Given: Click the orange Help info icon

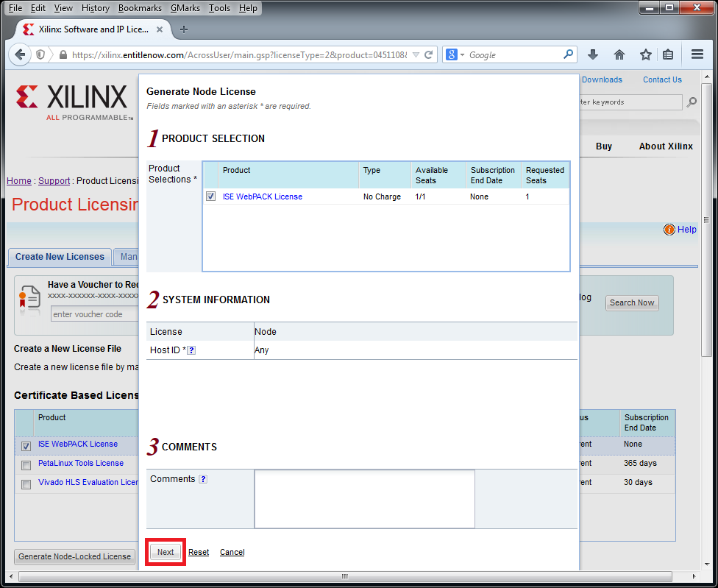Looking at the screenshot, I should [x=669, y=230].
